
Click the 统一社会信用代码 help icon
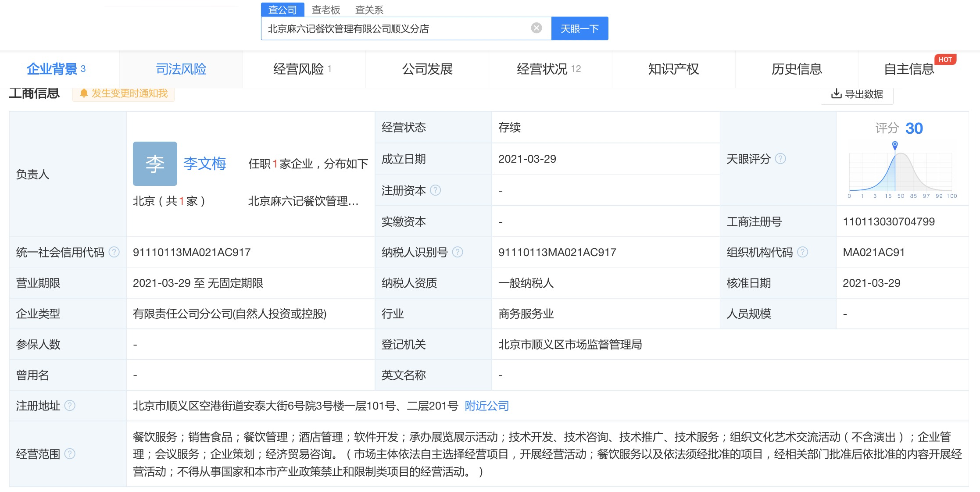point(115,253)
